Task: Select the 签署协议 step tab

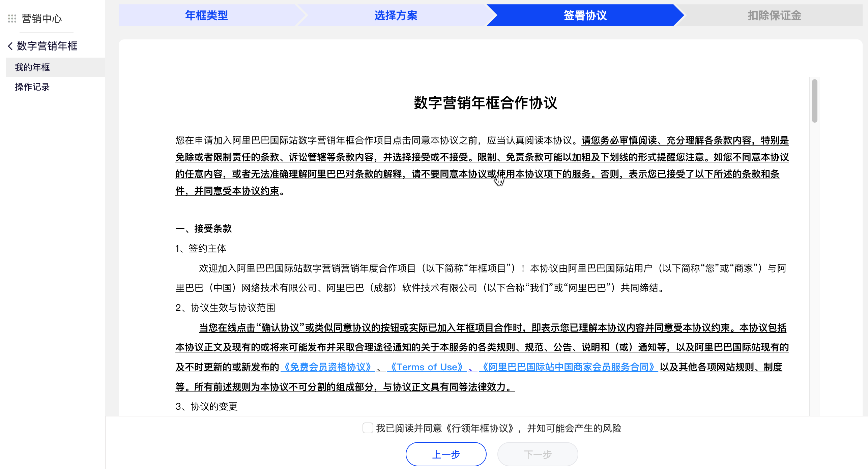Action: (585, 15)
